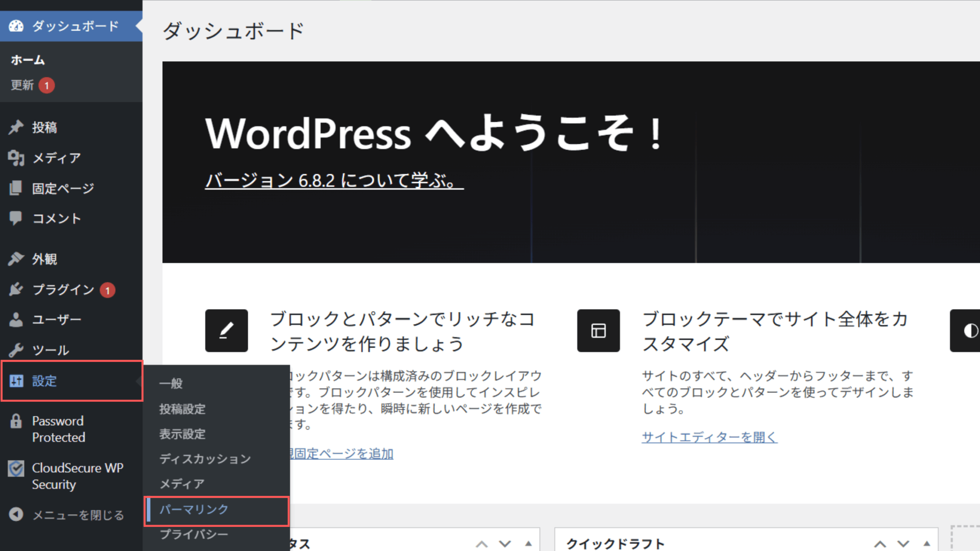This screenshot has width=980, height=551.
Task: Click ブロックテーマでサイト全体をカスタマイズ heading
Action: (x=775, y=331)
